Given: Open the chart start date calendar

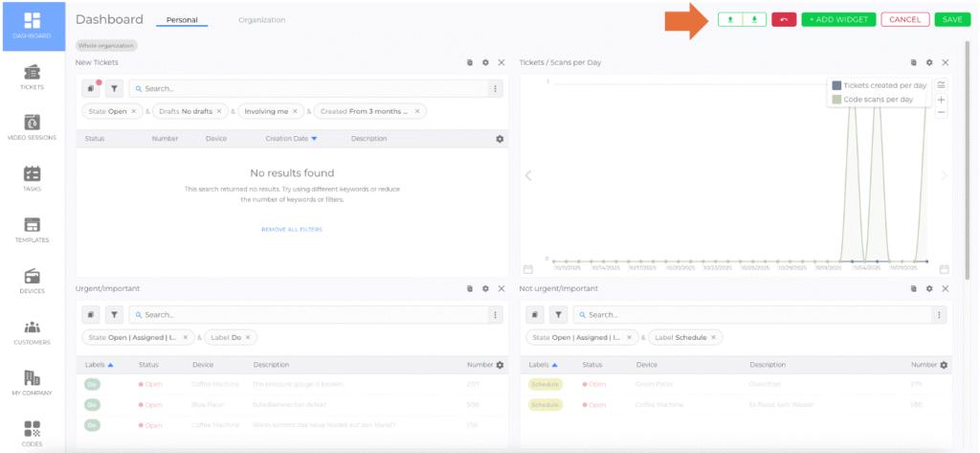Looking at the screenshot, I should coord(527,269).
